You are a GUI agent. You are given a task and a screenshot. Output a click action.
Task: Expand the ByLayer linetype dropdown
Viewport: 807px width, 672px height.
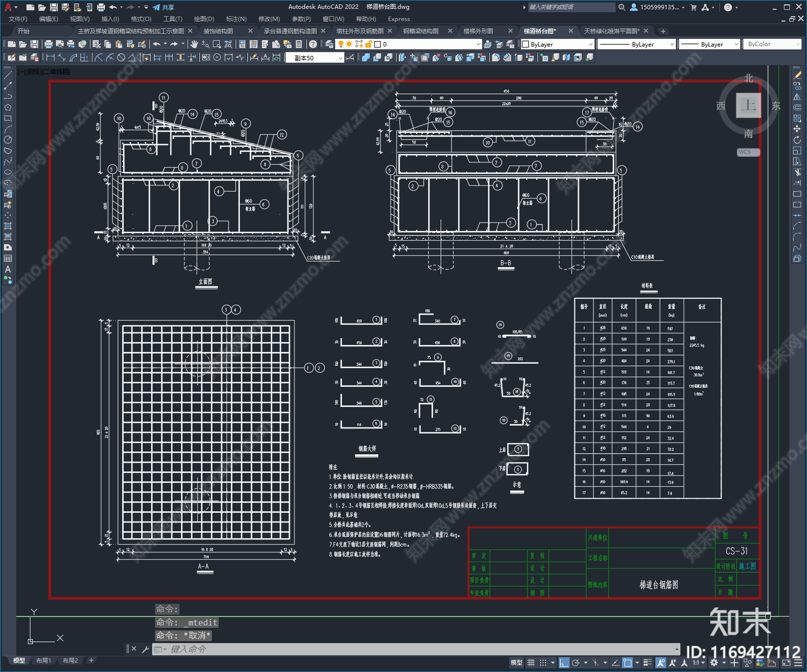click(637, 44)
